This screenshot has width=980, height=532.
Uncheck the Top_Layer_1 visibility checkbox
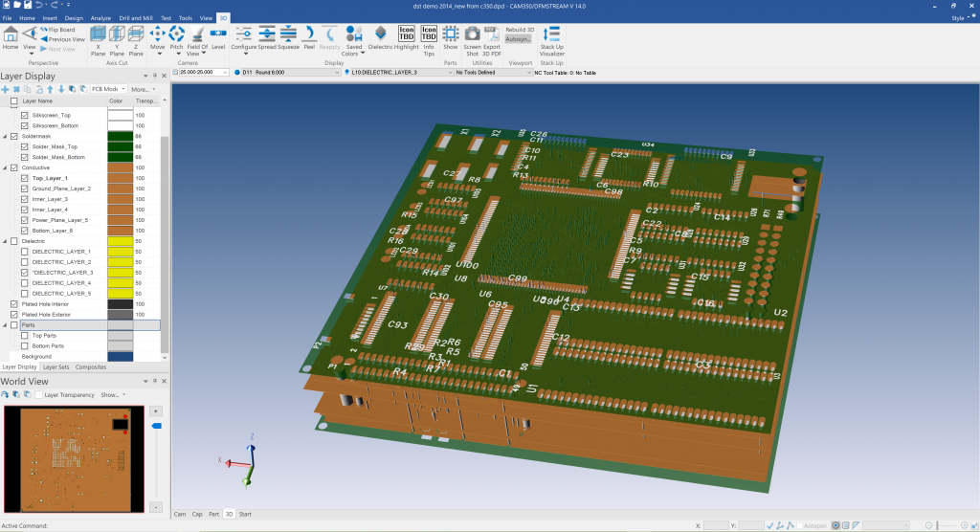(x=25, y=178)
